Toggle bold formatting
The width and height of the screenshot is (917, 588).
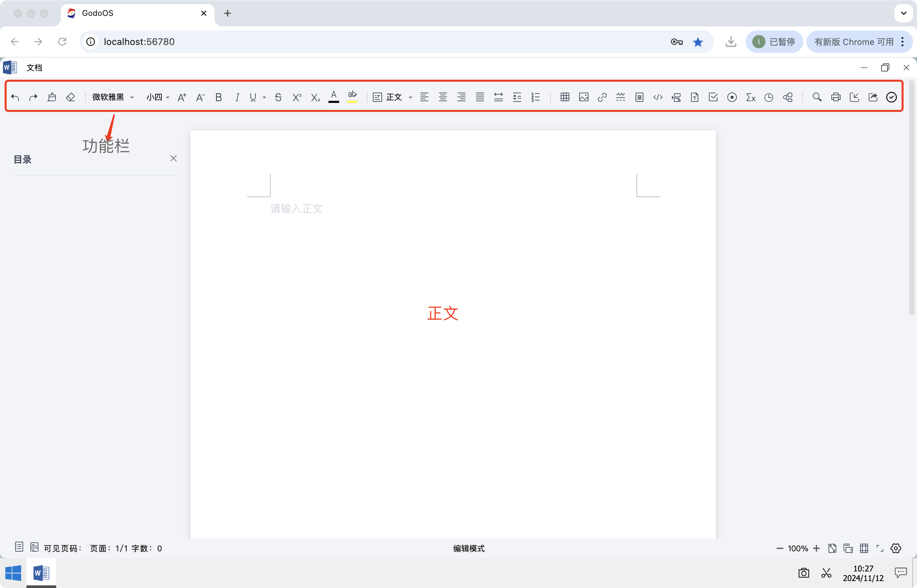pos(218,97)
